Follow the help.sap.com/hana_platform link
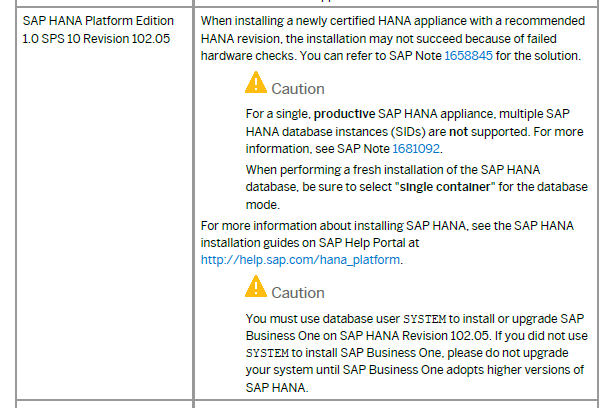 tap(300, 260)
